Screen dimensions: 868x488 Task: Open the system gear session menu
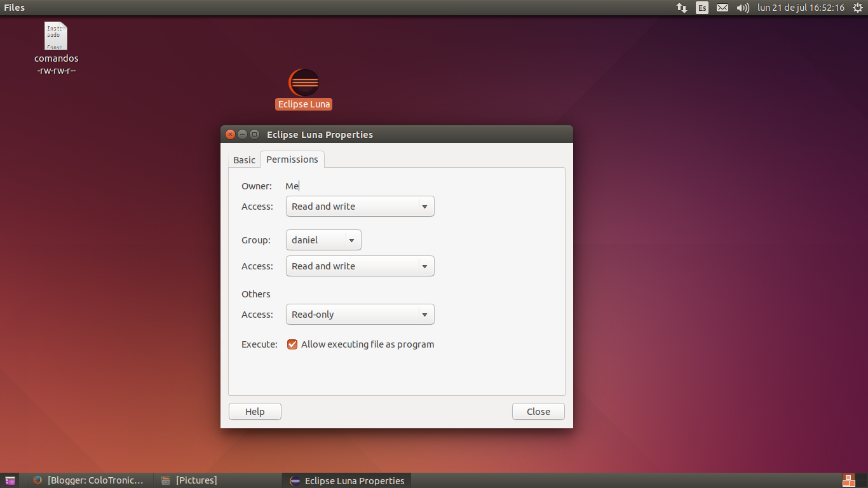(x=858, y=8)
